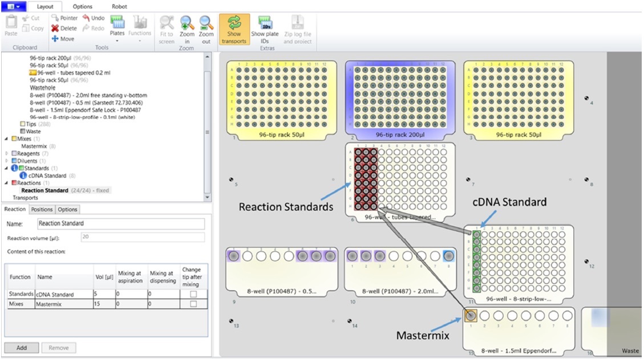Click the Add button
The width and height of the screenshot is (644, 359).
[x=22, y=348]
